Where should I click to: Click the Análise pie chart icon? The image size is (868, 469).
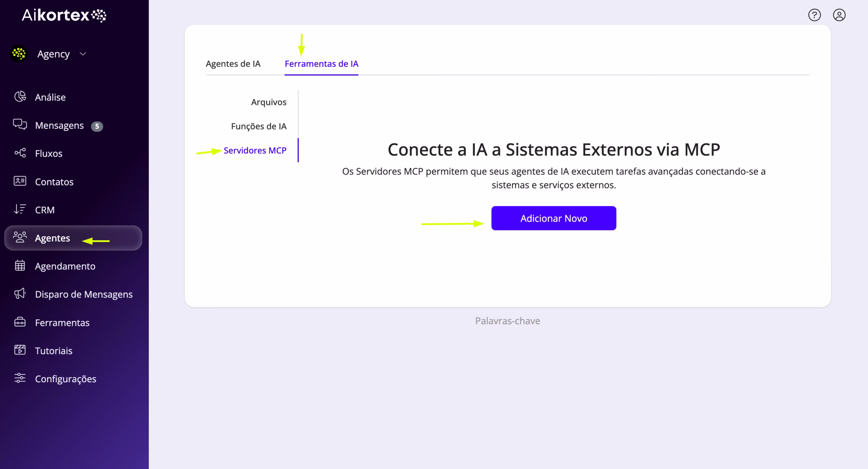pyautogui.click(x=20, y=97)
